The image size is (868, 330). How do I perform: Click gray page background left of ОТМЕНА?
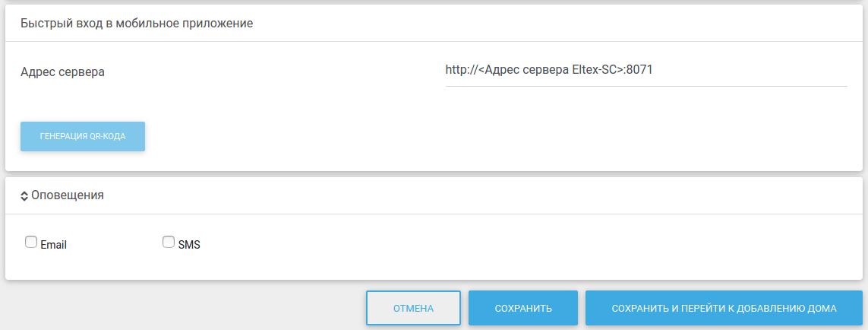pos(182,307)
